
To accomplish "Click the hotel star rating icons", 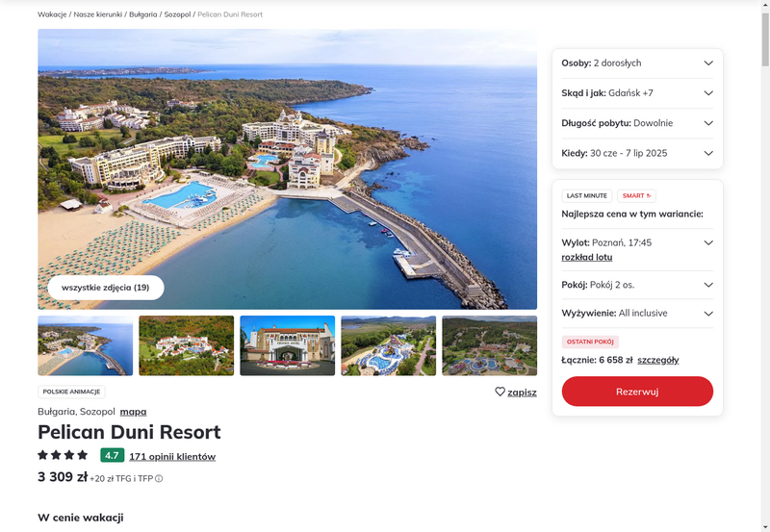I will pos(63,455).
